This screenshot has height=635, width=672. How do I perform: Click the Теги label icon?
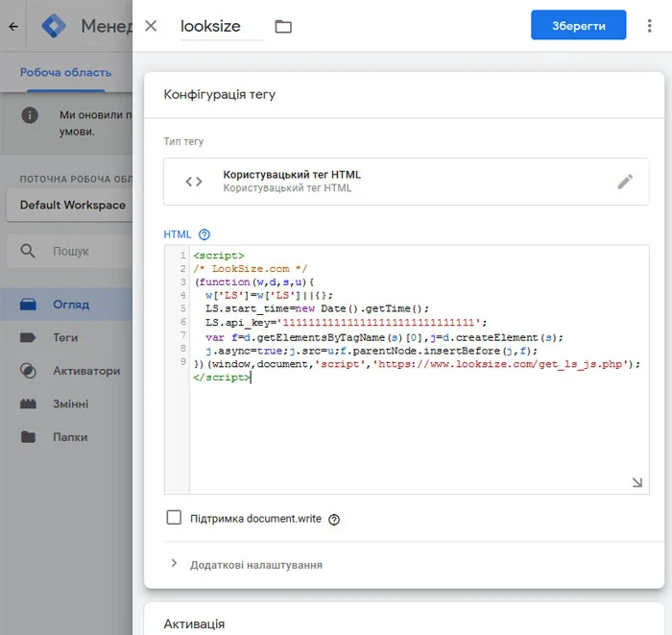pyautogui.click(x=28, y=338)
